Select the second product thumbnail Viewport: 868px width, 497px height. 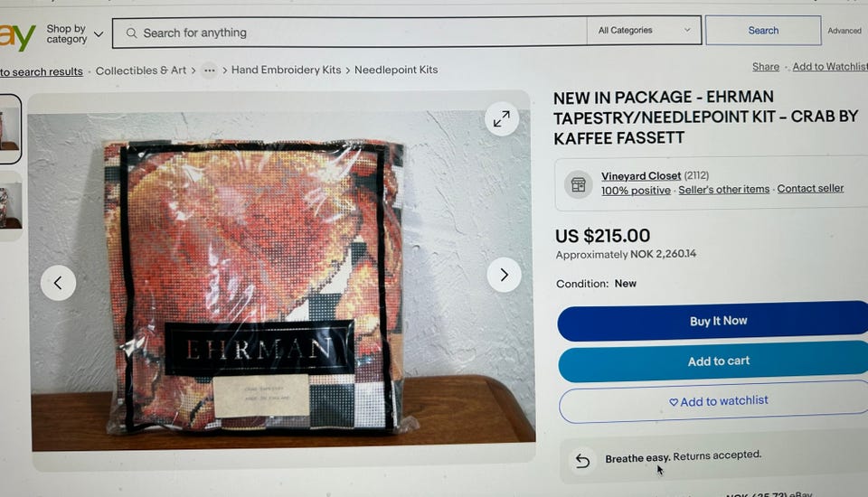pos(11,205)
